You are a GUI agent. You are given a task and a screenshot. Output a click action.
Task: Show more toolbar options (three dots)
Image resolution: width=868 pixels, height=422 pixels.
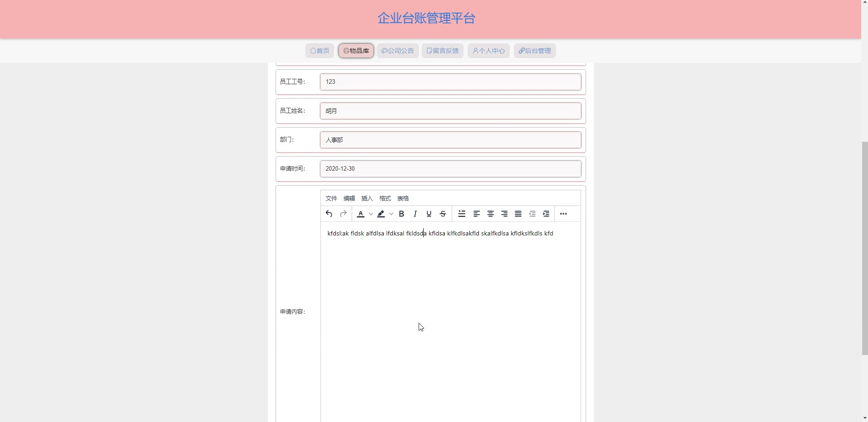click(x=563, y=214)
